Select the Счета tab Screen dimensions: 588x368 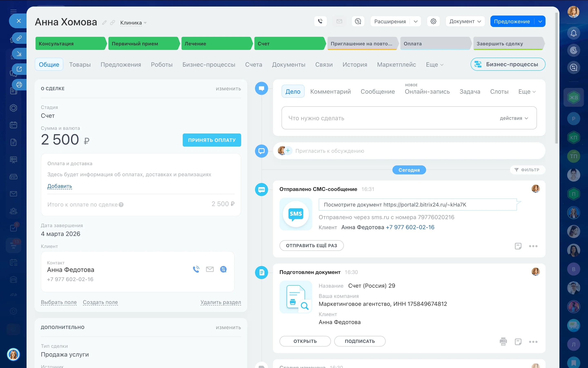[x=253, y=64]
